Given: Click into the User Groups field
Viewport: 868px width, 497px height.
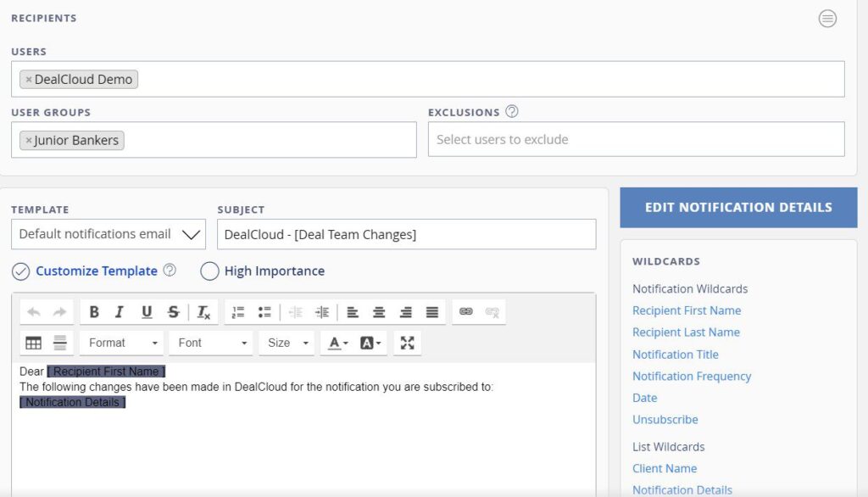Looking at the screenshot, I should (x=214, y=140).
